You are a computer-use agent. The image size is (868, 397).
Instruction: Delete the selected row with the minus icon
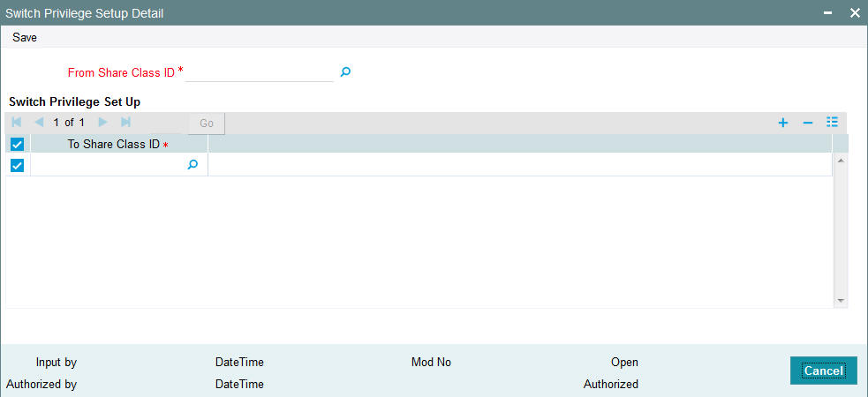808,123
